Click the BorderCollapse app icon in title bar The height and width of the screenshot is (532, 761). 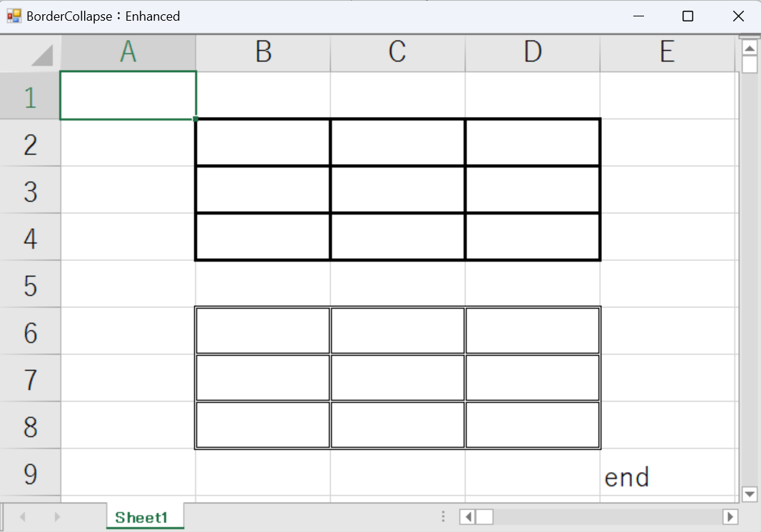[x=14, y=16]
